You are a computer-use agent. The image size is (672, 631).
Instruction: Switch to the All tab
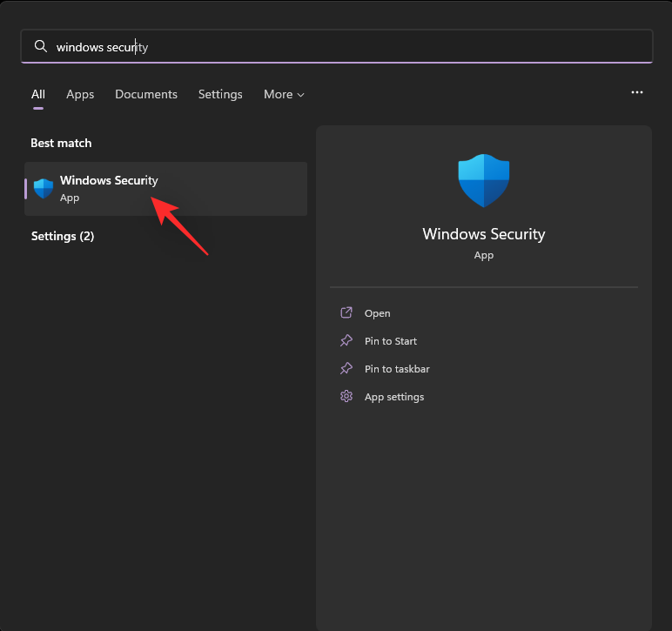click(38, 94)
